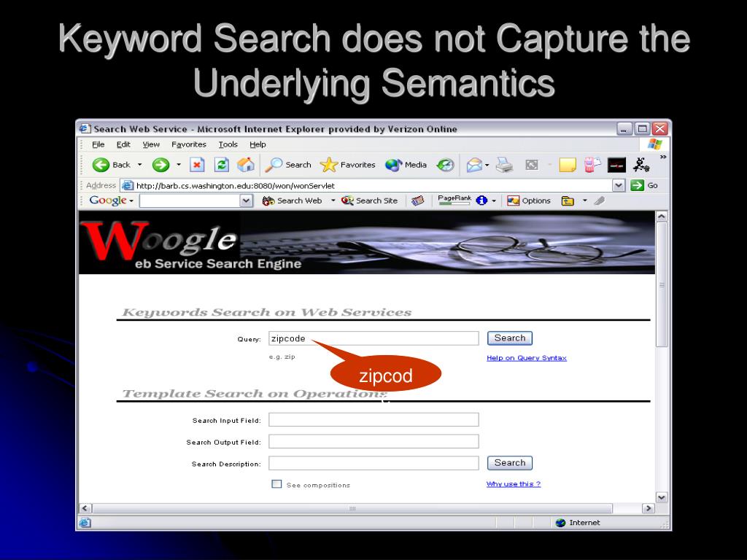Open the History clock icon

point(446,165)
